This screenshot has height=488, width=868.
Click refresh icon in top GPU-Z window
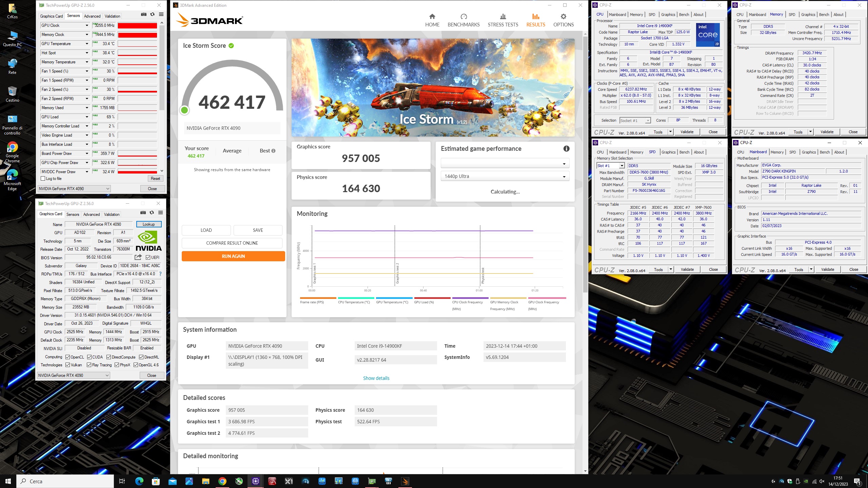click(153, 14)
